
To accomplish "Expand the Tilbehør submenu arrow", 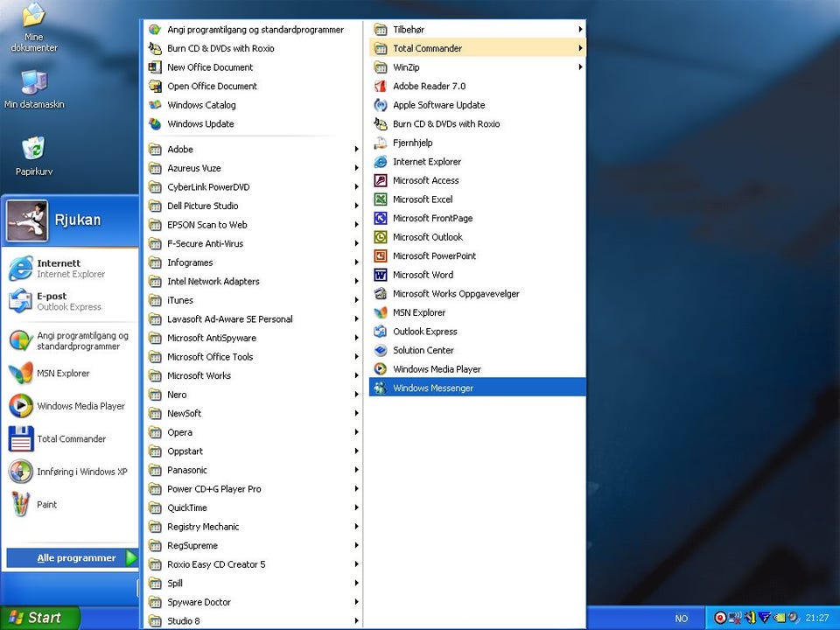I will [x=581, y=30].
